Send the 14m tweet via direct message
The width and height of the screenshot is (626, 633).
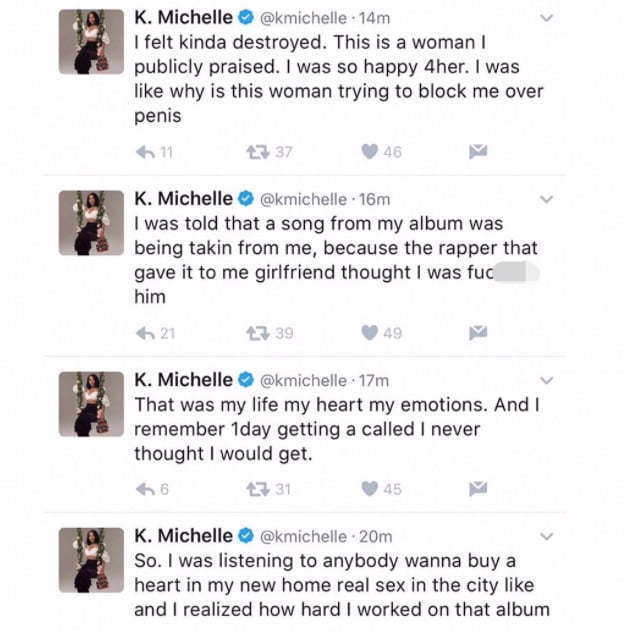tap(478, 151)
